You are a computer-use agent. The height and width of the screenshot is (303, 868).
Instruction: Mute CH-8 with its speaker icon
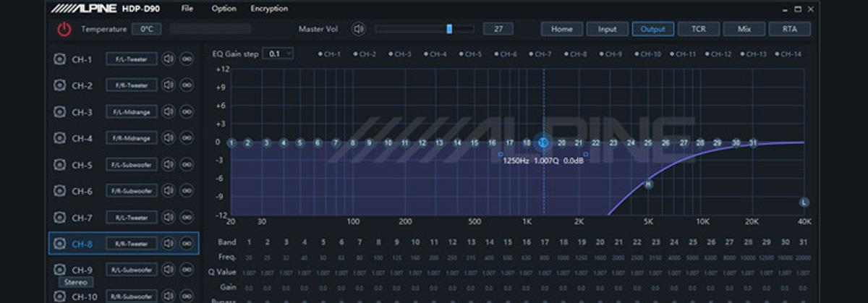tap(169, 244)
